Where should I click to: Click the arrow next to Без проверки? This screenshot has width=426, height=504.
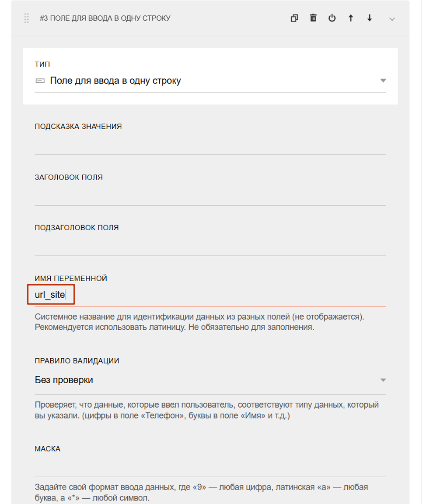click(383, 380)
